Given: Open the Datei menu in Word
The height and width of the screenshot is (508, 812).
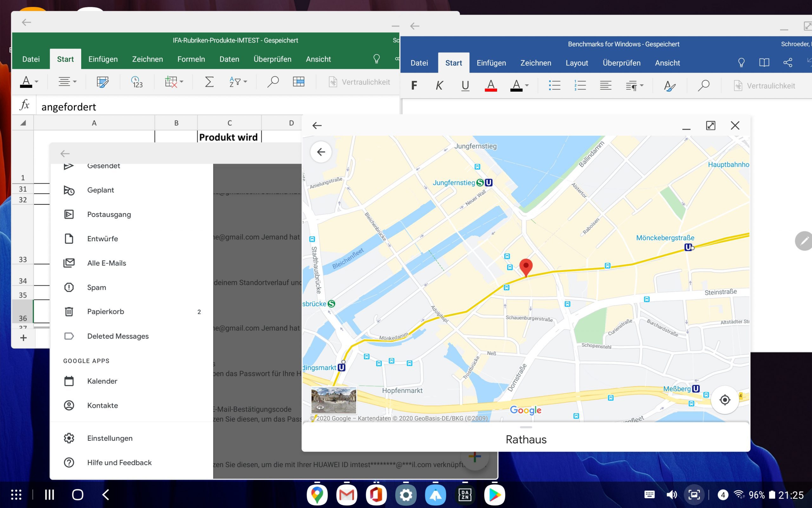Looking at the screenshot, I should pos(419,63).
